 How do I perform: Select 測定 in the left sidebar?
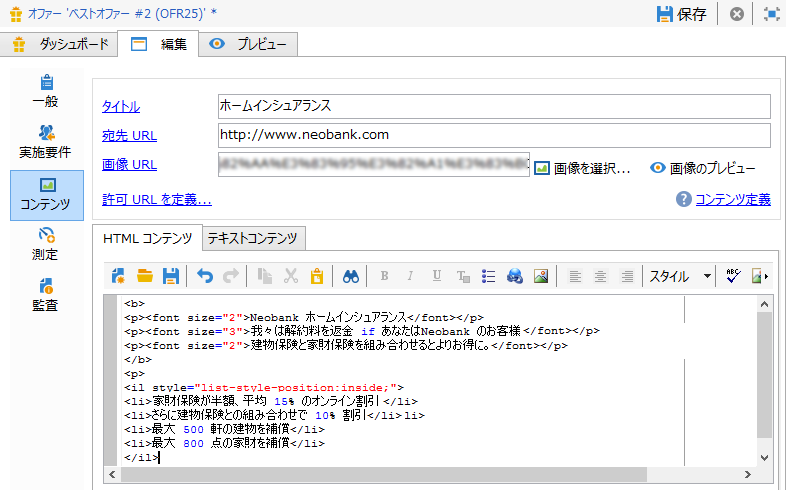pyautogui.click(x=46, y=244)
